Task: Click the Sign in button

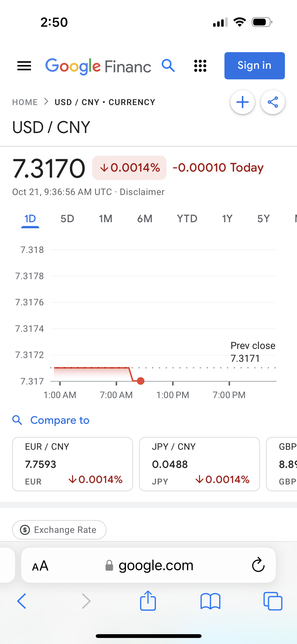Action: pyautogui.click(x=254, y=66)
